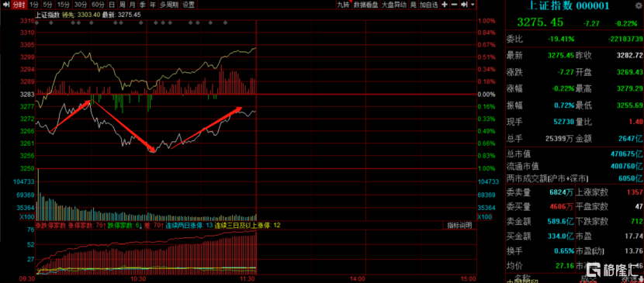The width and height of the screenshot is (644, 283).
Task: Switch to the 60分 period tab
Action: (x=98, y=5)
